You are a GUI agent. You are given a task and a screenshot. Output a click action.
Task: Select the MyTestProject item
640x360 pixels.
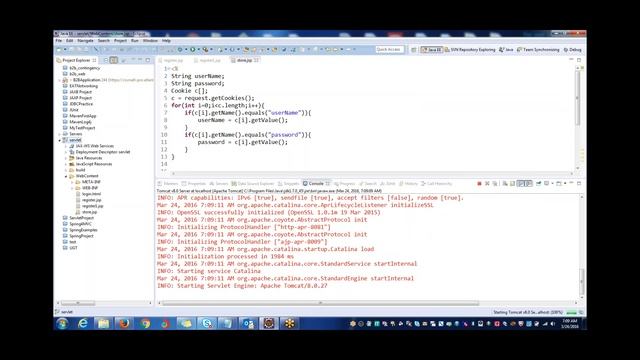click(82, 128)
